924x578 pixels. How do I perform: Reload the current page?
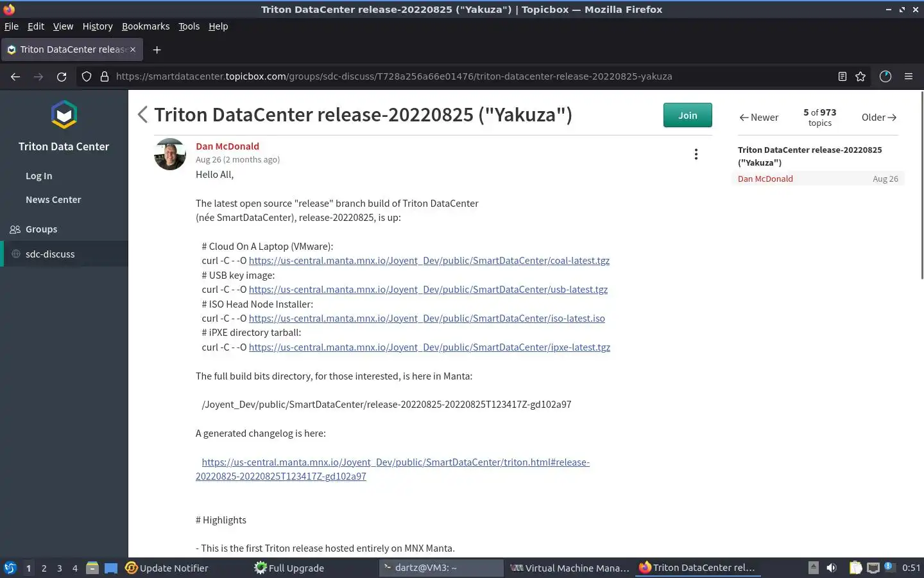[x=62, y=76]
